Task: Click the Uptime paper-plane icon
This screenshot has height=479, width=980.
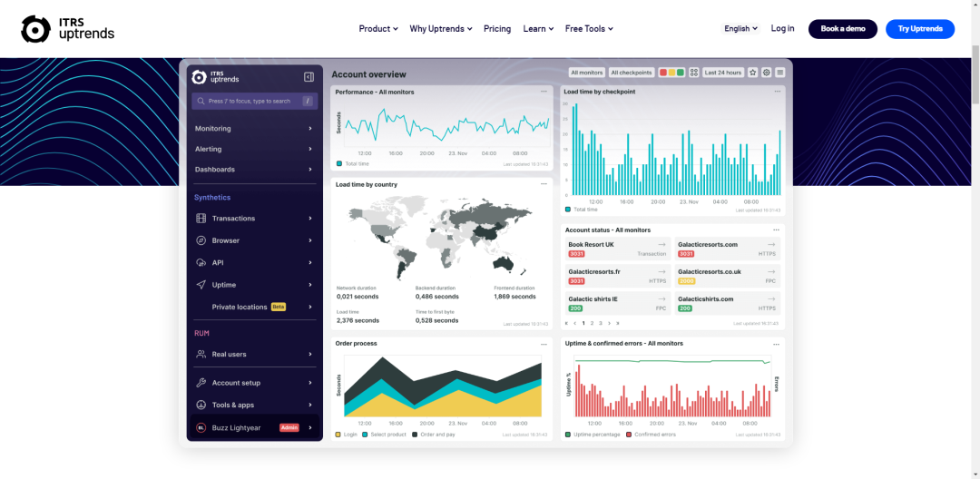Action: [x=201, y=285]
